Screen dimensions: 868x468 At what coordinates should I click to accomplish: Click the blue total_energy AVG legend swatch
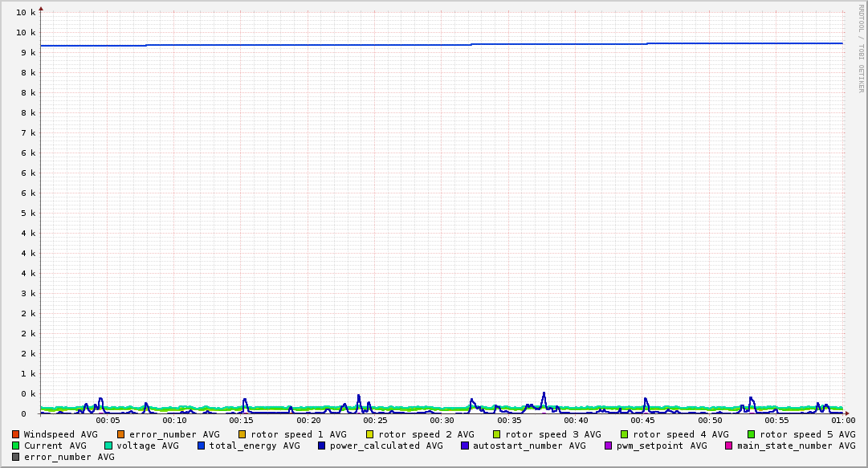[202, 446]
